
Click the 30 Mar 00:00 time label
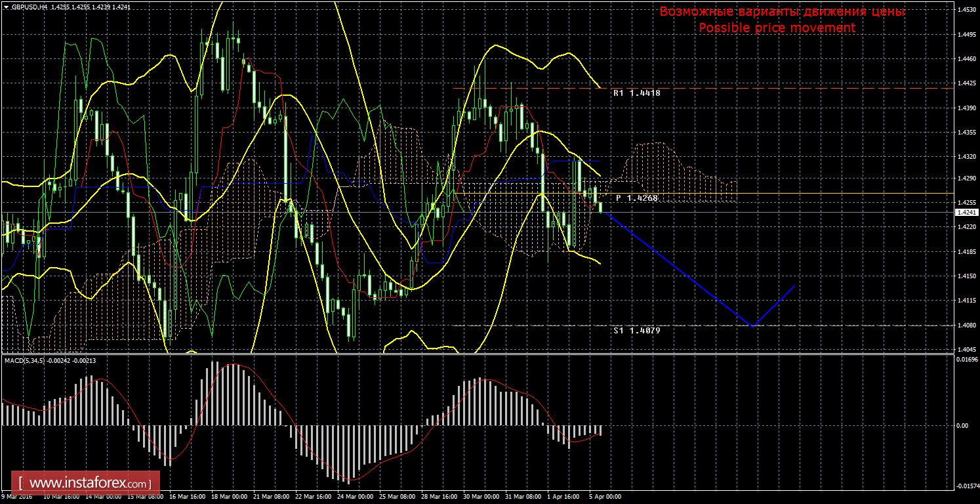[x=481, y=497]
